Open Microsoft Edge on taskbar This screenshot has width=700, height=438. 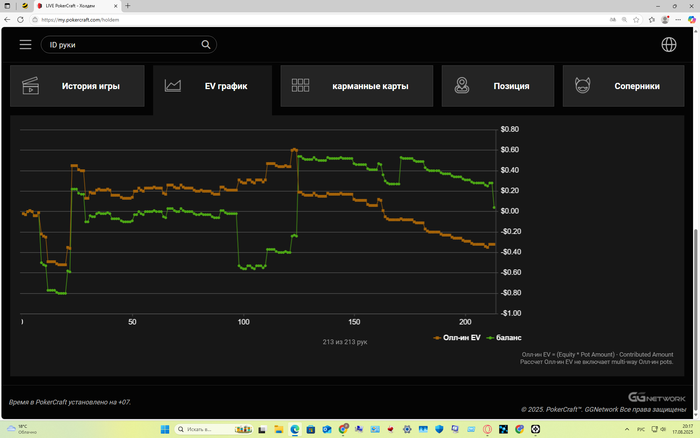point(295,430)
